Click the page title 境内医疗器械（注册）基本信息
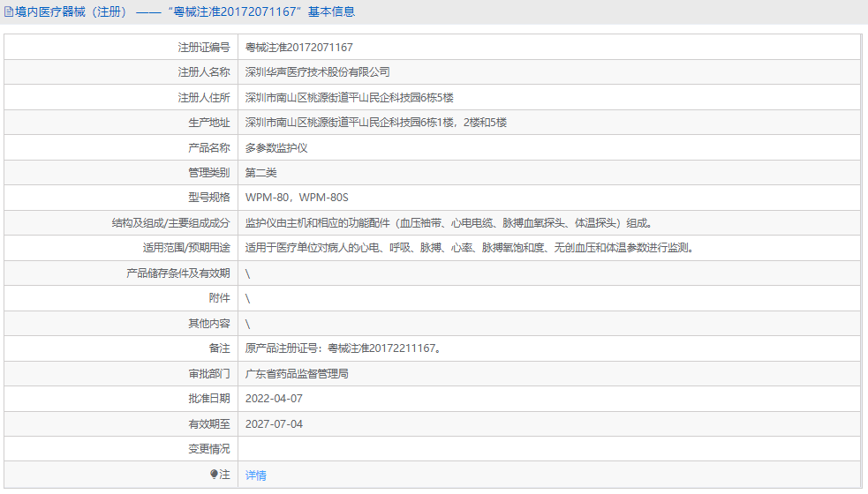This screenshot has width=868, height=494. (185, 11)
